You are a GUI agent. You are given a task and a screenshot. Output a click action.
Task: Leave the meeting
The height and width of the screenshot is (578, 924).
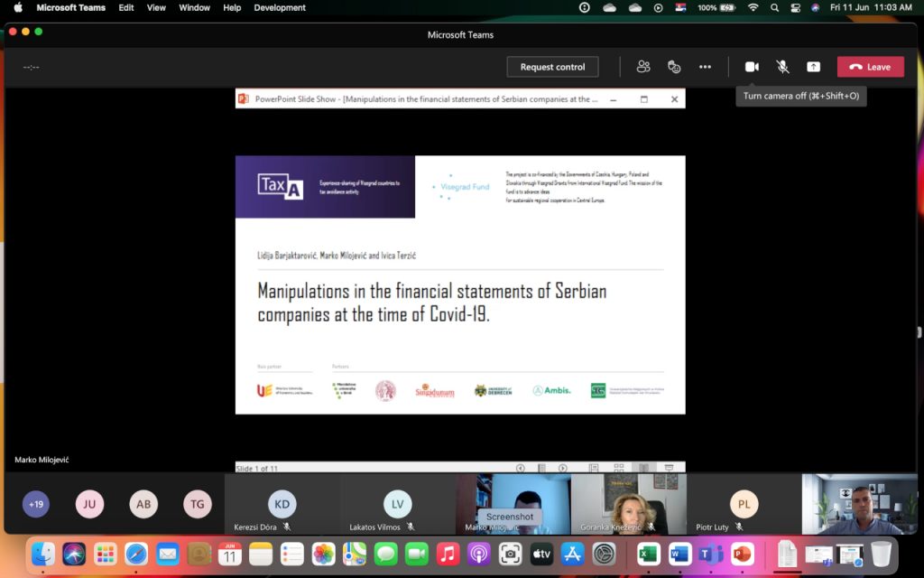coord(870,67)
